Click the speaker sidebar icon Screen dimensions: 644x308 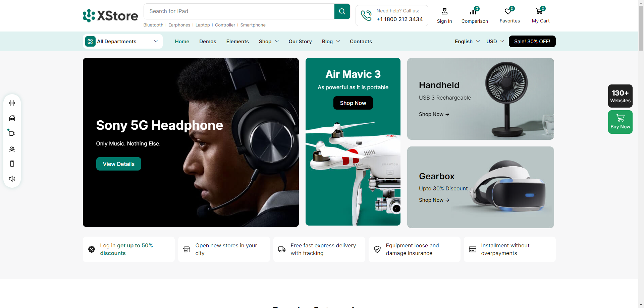(12, 179)
